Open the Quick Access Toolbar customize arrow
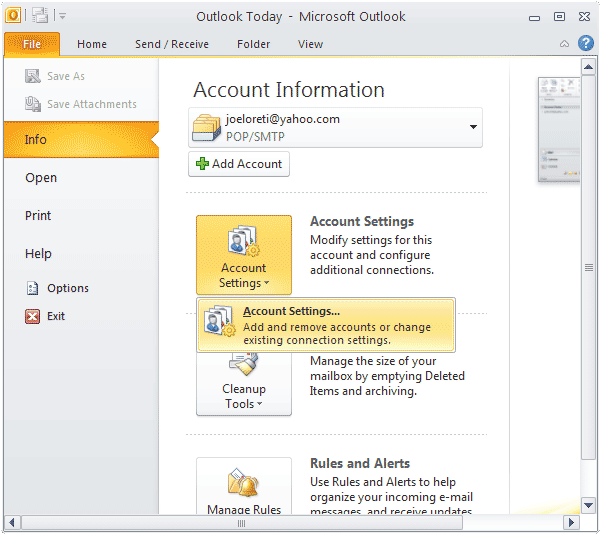 [x=61, y=16]
